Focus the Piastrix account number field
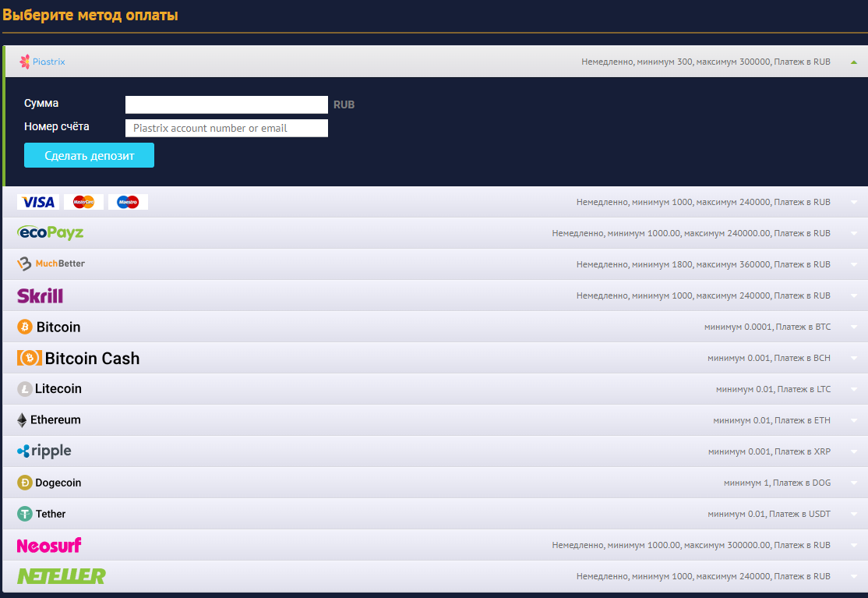 226,128
